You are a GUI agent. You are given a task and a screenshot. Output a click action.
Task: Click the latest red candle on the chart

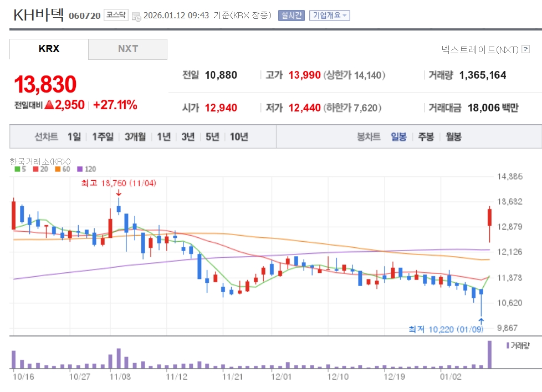click(489, 217)
